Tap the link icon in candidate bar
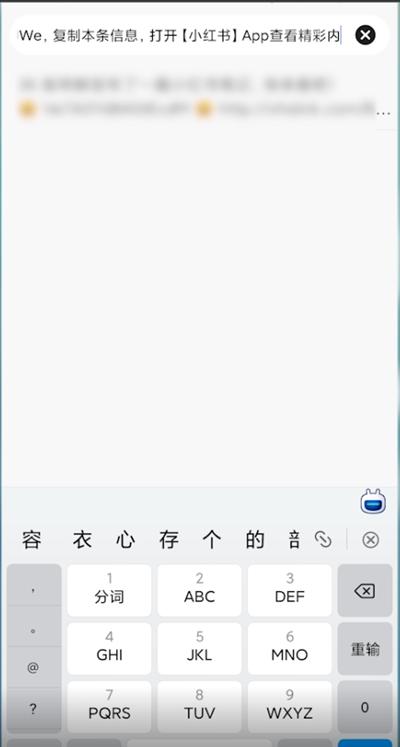The width and height of the screenshot is (400, 747). (323, 540)
